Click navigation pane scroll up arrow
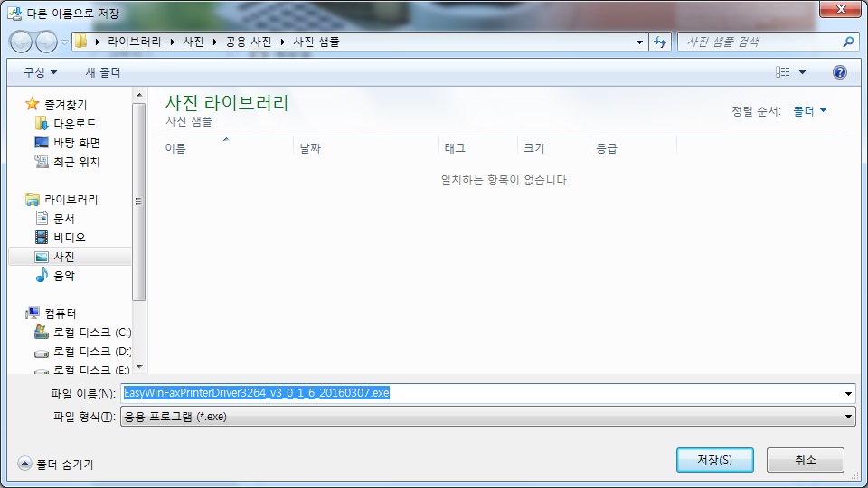 click(x=139, y=95)
